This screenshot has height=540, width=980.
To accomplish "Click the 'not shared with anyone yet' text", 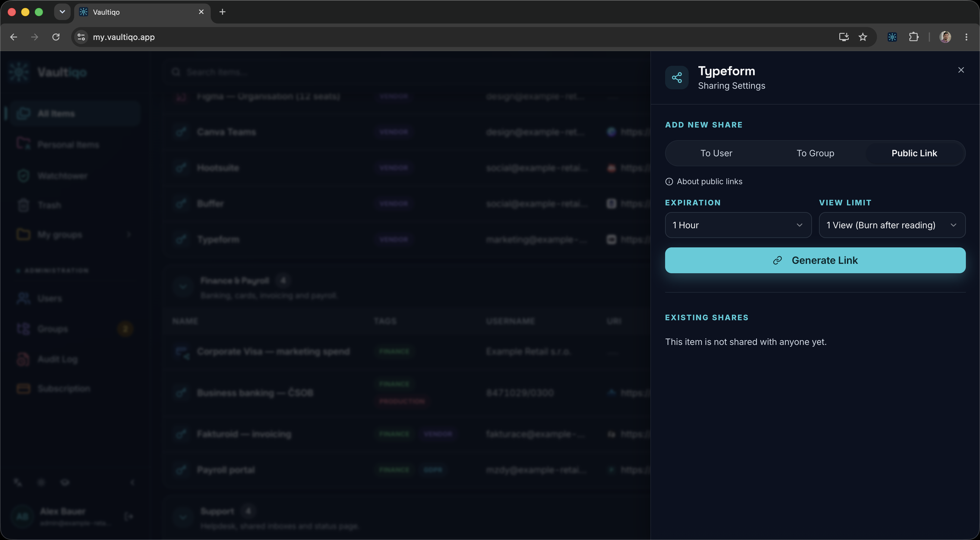I will 746,342.
